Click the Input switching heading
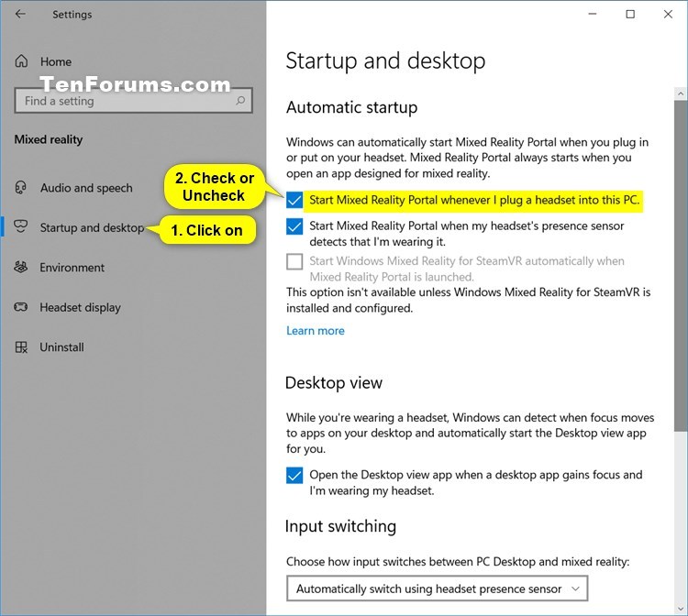This screenshot has height=616, width=688. point(340,526)
